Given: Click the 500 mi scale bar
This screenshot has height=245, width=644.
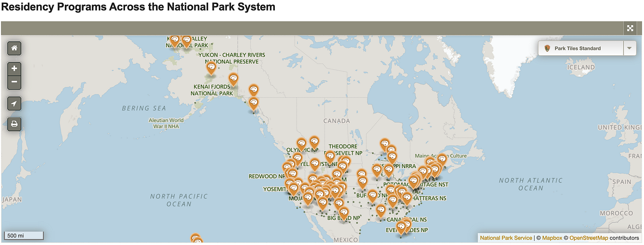Looking at the screenshot, I should tap(24, 235).
